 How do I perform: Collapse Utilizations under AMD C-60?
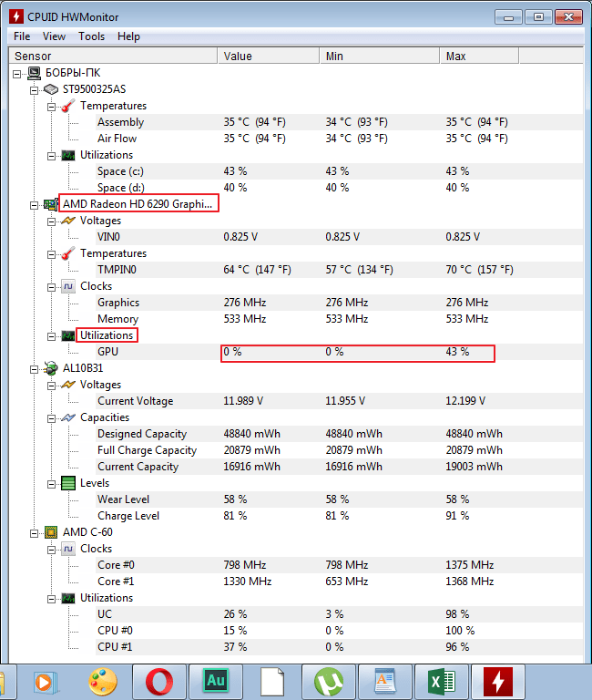tap(52, 599)
